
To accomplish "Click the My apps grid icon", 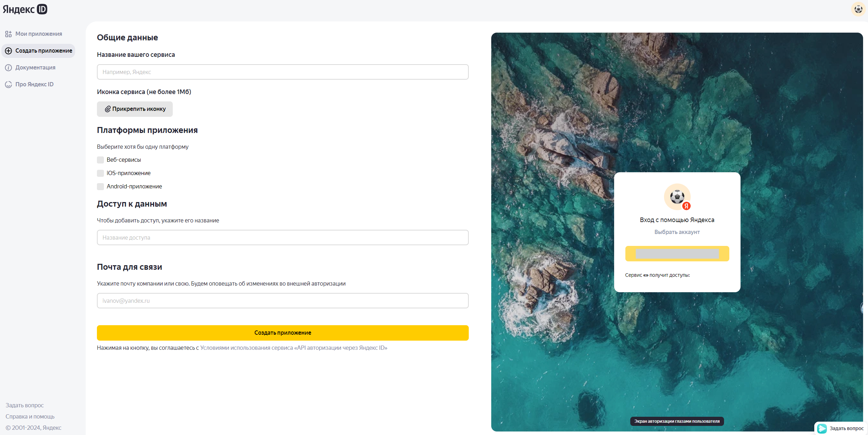I will point(8,34).
